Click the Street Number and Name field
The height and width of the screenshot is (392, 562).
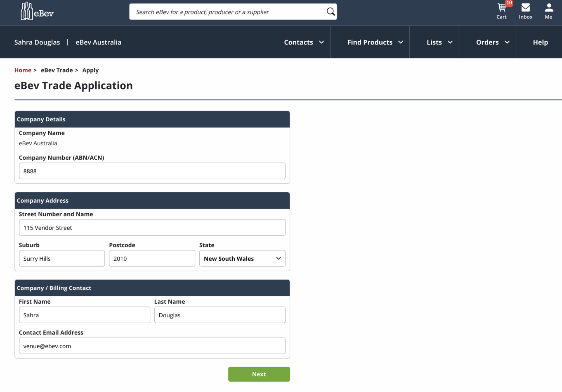152,227
